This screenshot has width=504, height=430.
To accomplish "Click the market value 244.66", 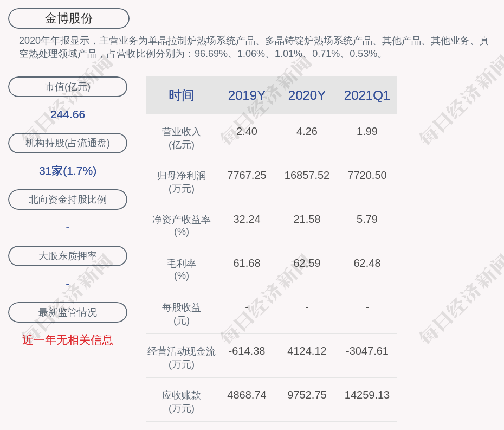I will pos(68,114).
